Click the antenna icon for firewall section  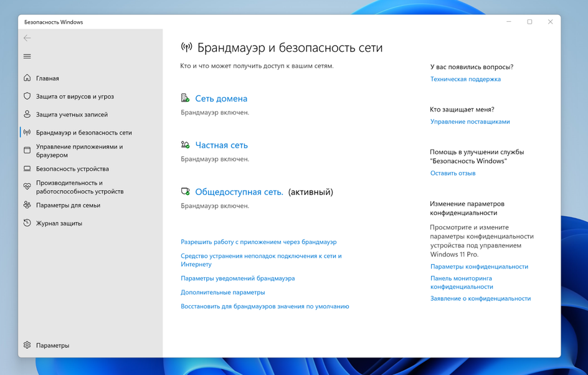coord(27,133)
